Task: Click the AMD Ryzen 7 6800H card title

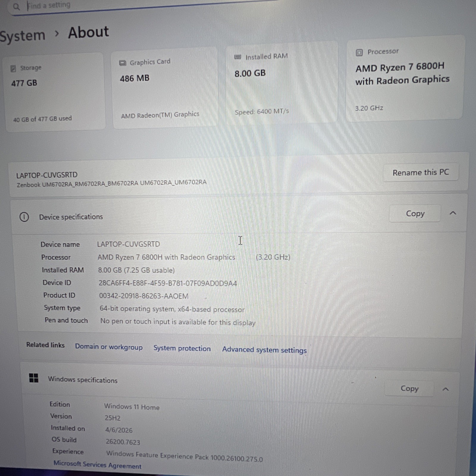Action: point(402,73)
